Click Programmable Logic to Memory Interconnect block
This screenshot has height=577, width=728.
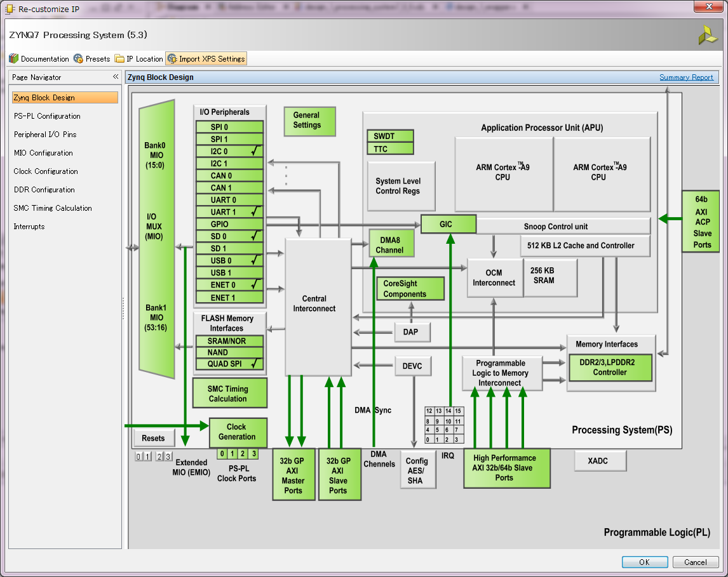(x=502, y=373)
